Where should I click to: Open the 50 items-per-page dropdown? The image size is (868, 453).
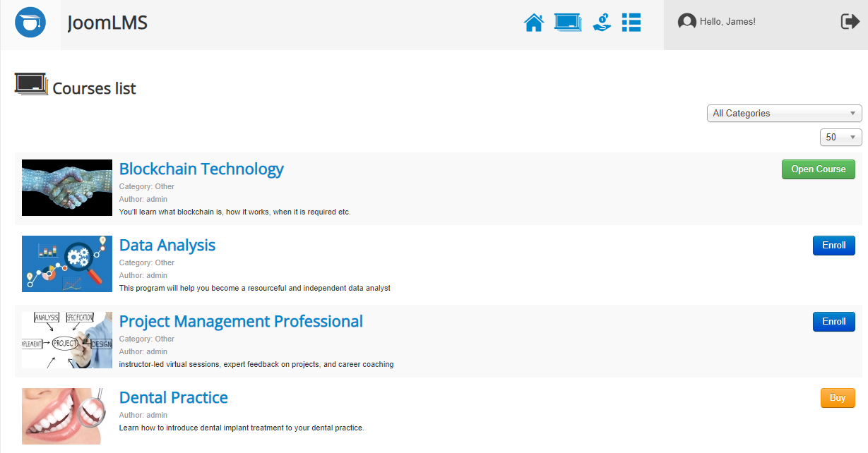tap(840, 137)
